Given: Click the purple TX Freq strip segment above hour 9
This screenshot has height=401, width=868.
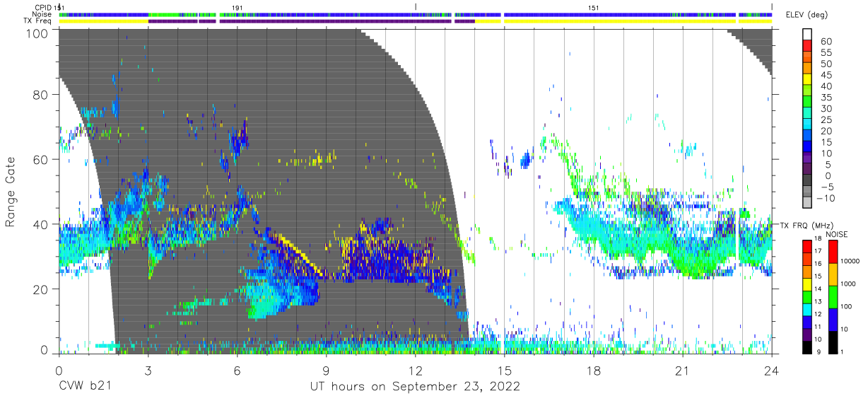Looking at the screenshot, I should pyautogui.click(x=335, y=21).
